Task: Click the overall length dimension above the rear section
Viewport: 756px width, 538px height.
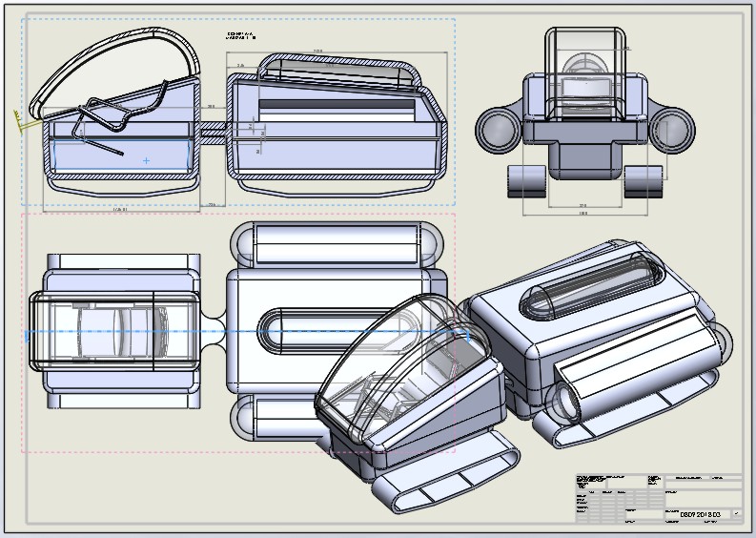Action: point(317,51)
